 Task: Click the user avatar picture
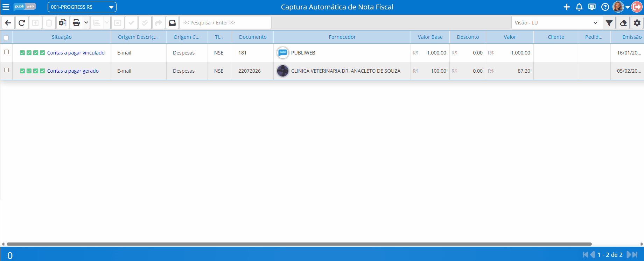(618, 7)
